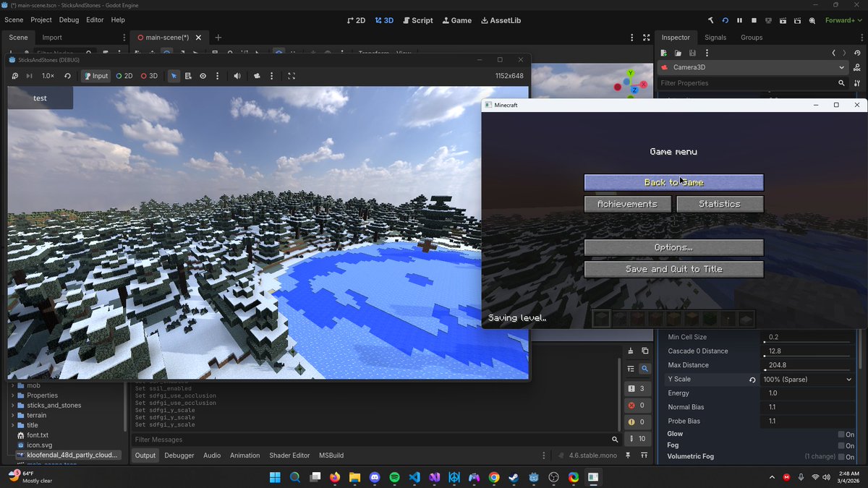The image size is (868, 488).
Task: Click the test button in game
Action: click(x=41, y=98)
